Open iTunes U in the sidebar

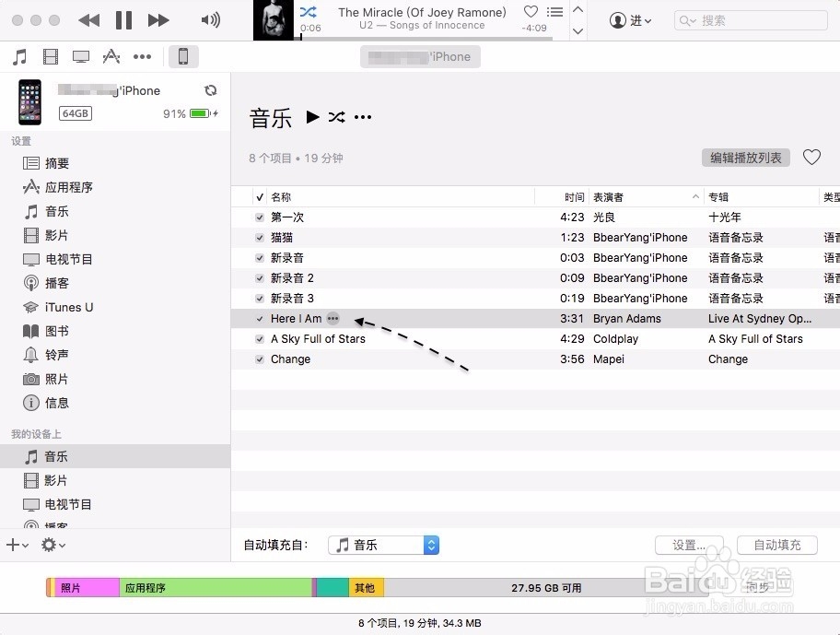pos(58,307)
